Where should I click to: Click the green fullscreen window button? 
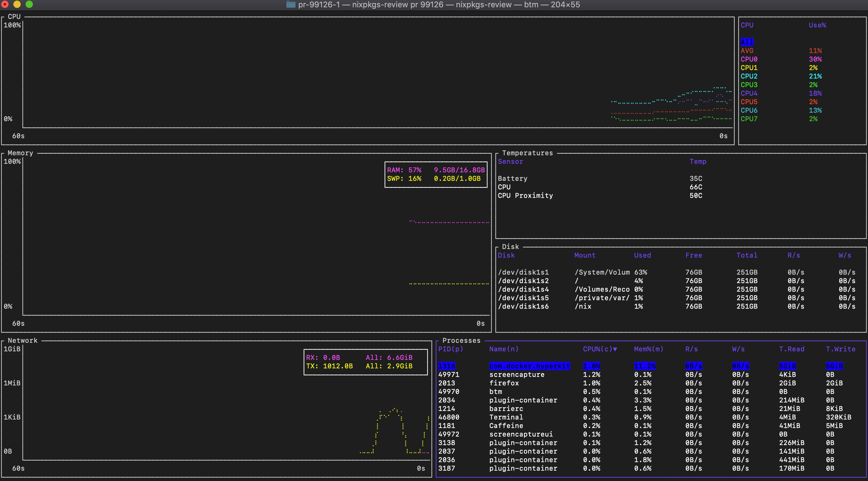point(29,4)
